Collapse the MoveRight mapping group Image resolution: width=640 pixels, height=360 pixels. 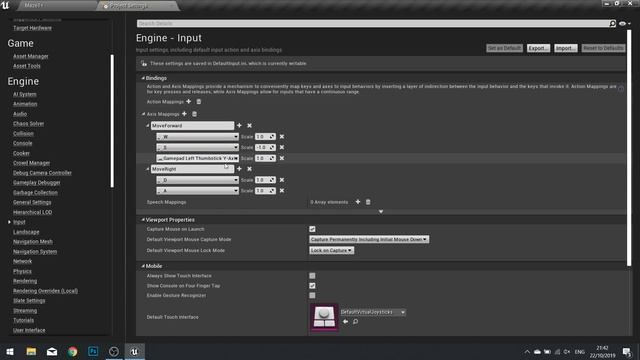[x=148, y=169]
